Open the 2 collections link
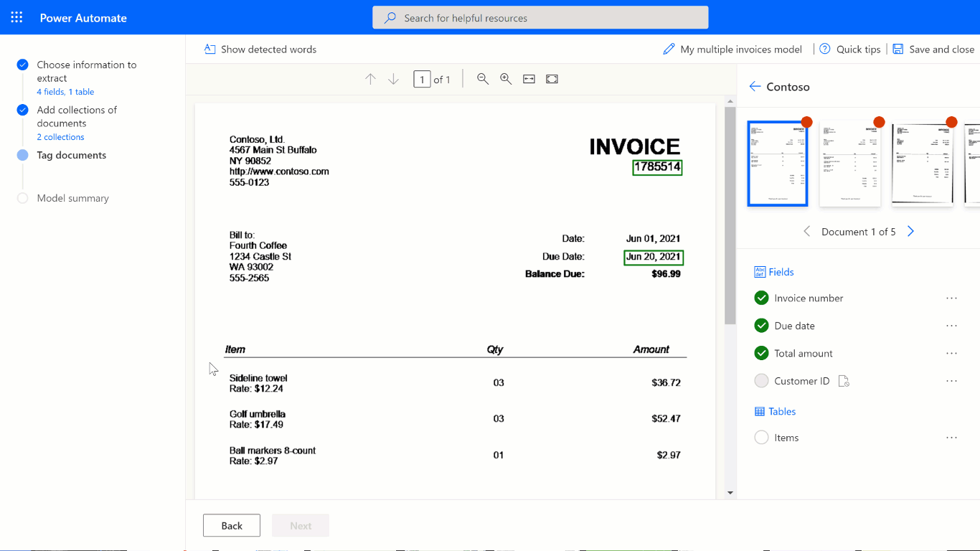Viewport: 980px width, 551px height. tap(61, 137)
